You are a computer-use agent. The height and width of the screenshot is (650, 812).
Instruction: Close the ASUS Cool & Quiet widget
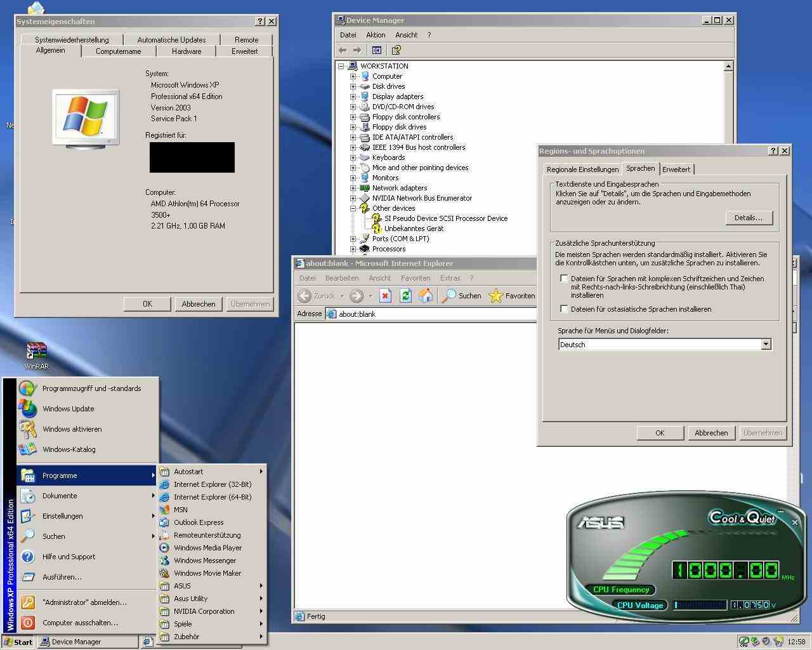click(795, 522)
